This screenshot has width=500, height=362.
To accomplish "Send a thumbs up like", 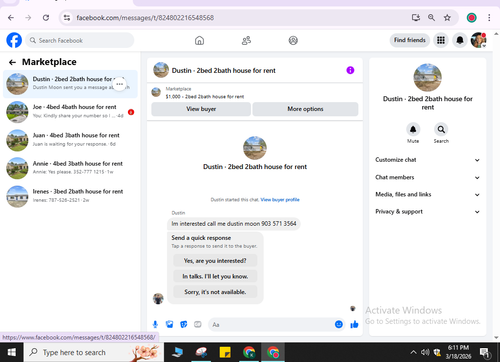I will coord(354,324).
